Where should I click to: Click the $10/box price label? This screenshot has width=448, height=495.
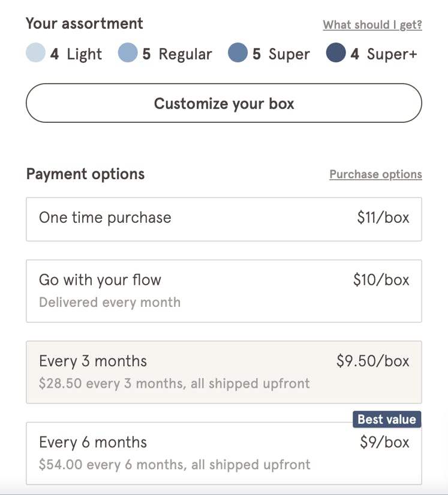(381, 280)
